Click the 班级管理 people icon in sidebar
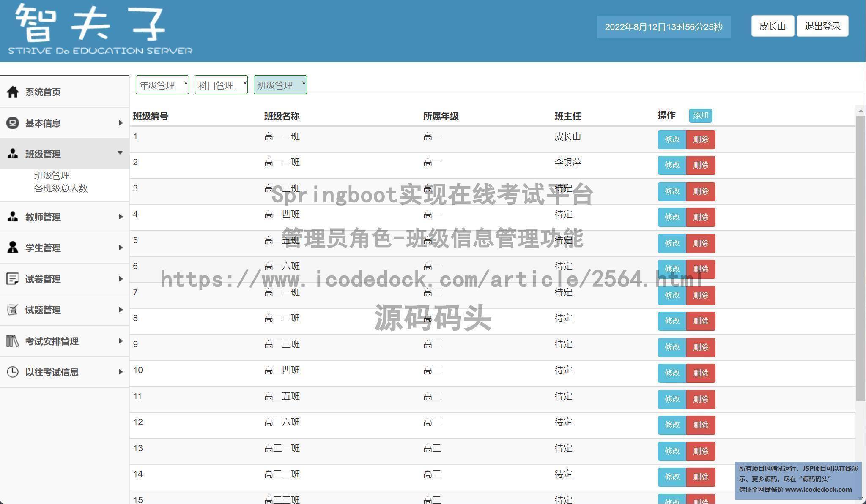The width and height of the screenshot is (866, 504). [13, 154]
